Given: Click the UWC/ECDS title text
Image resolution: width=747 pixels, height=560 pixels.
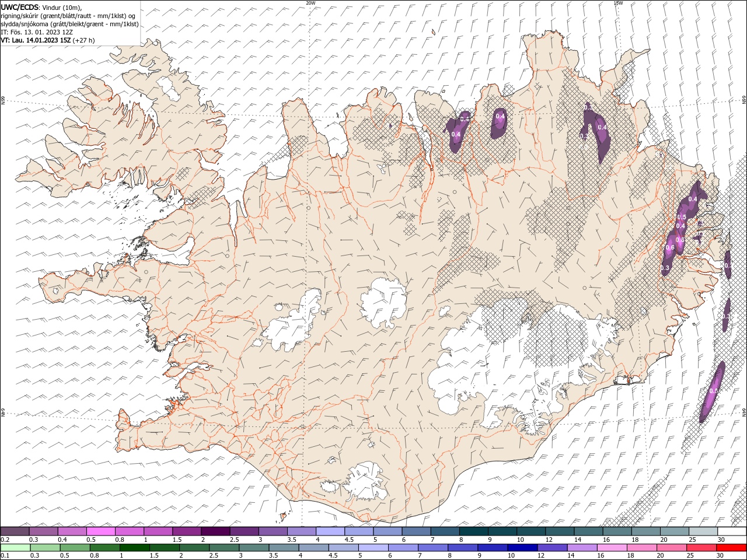Looking at the screenshot, I should point(20,6).
